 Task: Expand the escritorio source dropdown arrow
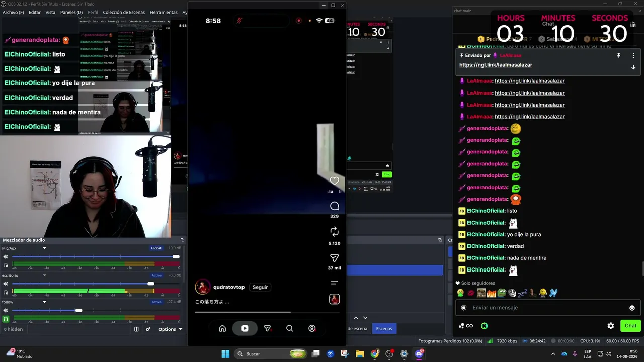click(44, 275)
